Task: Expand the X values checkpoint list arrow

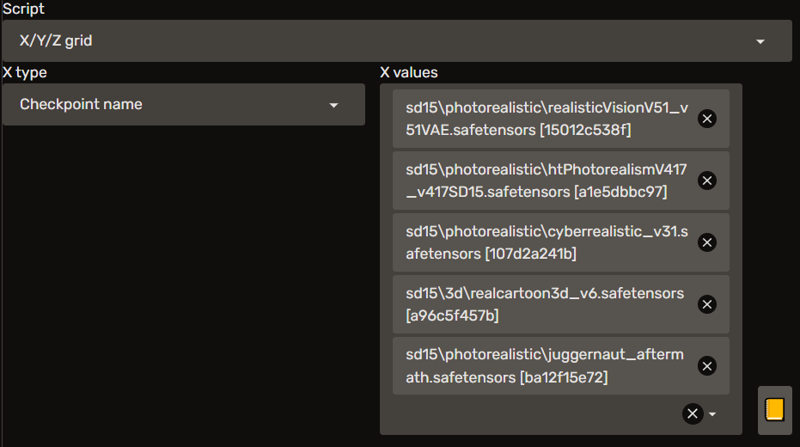Action: point(712,414)
